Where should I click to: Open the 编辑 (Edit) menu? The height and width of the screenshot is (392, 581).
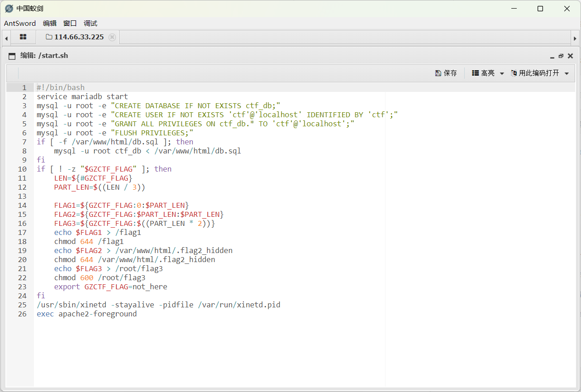click(50, 24)
